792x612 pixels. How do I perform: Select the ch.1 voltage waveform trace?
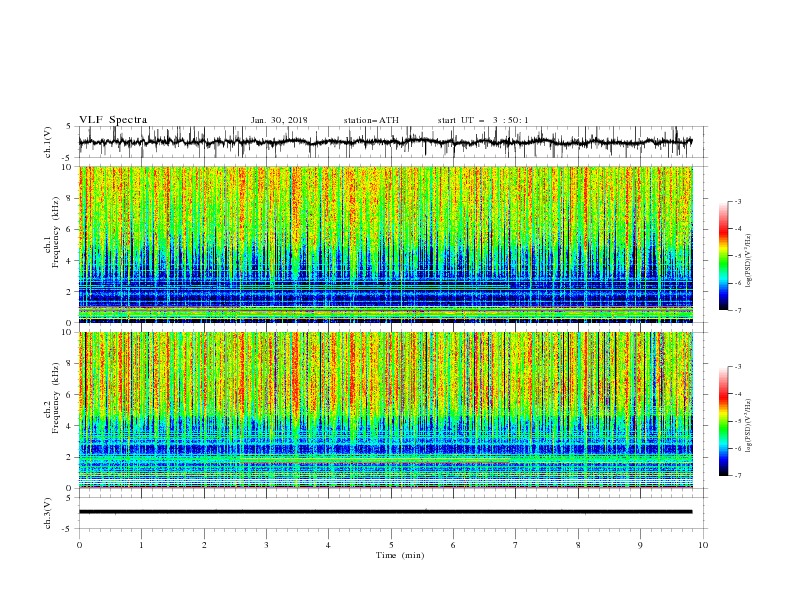(385, 142)
